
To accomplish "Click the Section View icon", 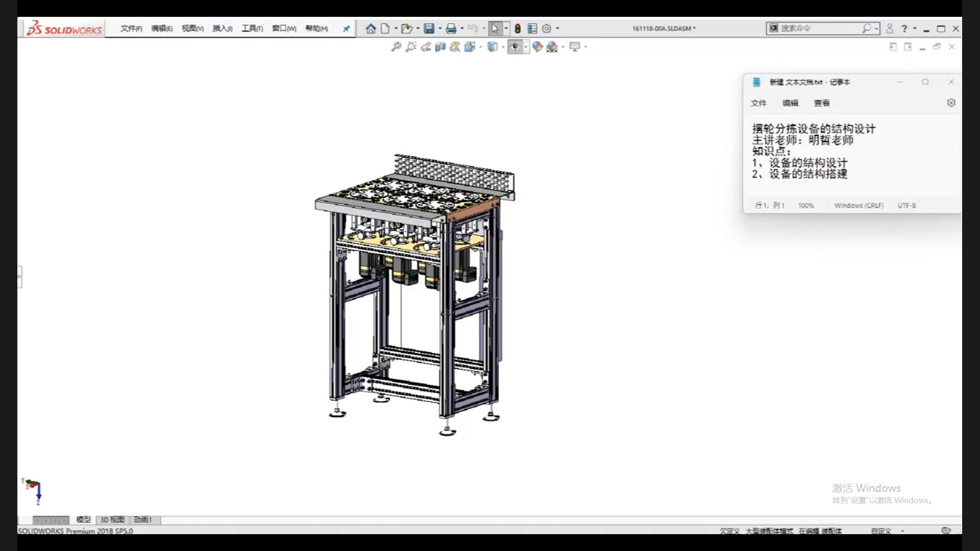I will click(x=440, y=47).
